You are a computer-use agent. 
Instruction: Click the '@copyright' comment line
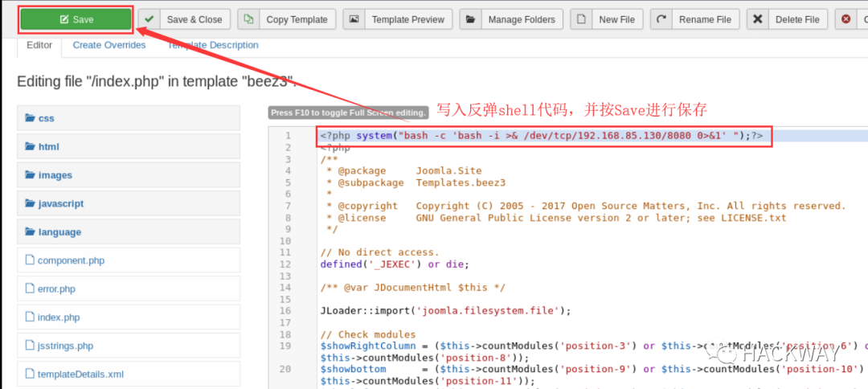586,206
